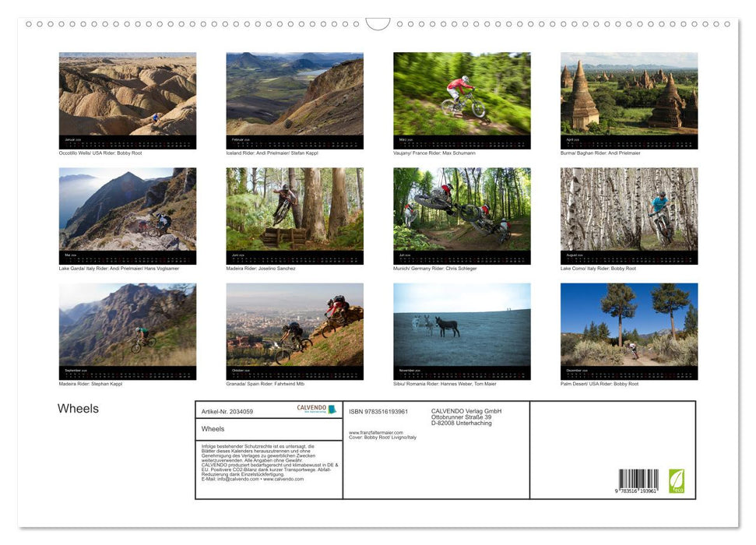Click the Artikel-Nr. 2034059 field
This screenshot has height=545, width=756.
[x=227, y=411]
